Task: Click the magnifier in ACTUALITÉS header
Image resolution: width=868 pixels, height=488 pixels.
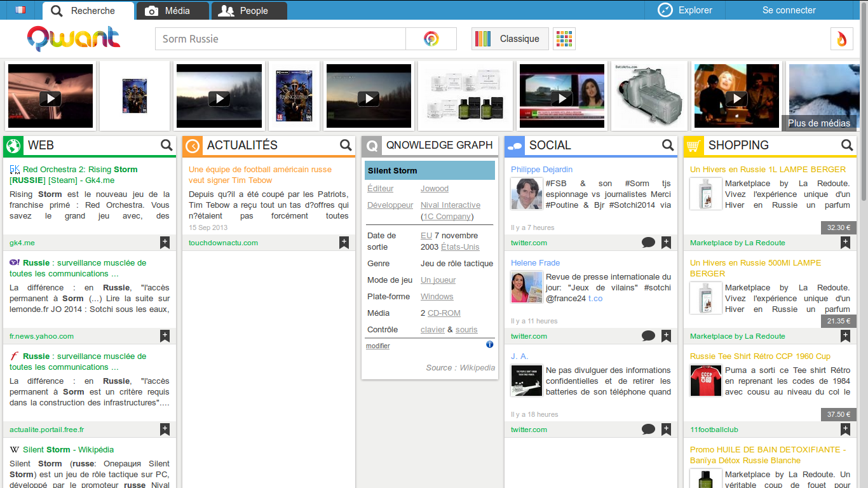Action: point(346,146)
